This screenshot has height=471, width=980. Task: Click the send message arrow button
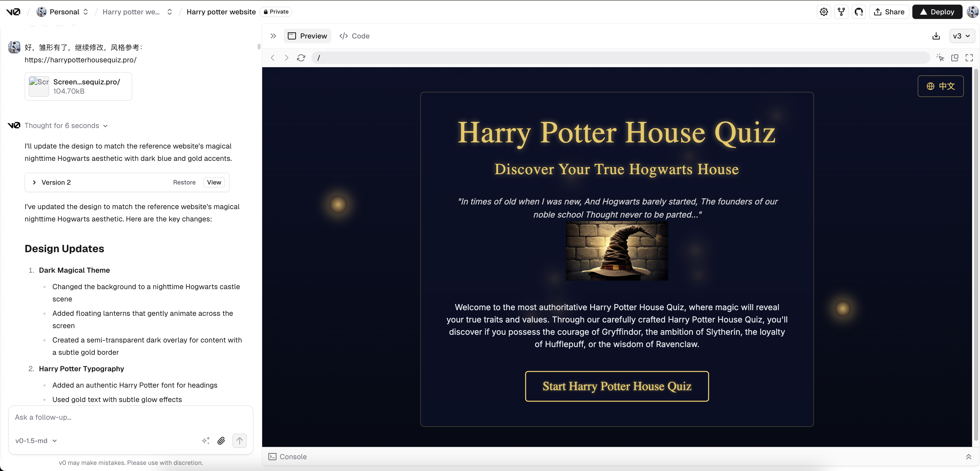(x=239, y=440)
